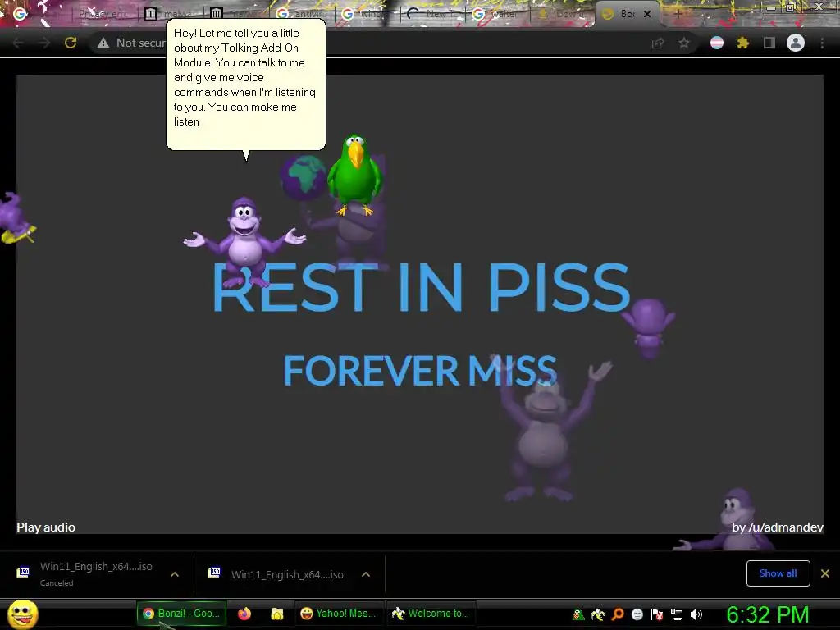Click the gray smiley face tray icon

click(637, 614)
